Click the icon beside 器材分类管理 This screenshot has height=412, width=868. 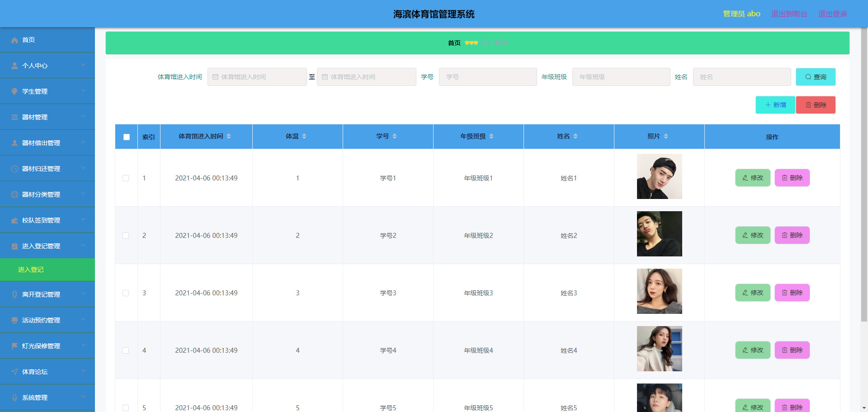point(14,195)
